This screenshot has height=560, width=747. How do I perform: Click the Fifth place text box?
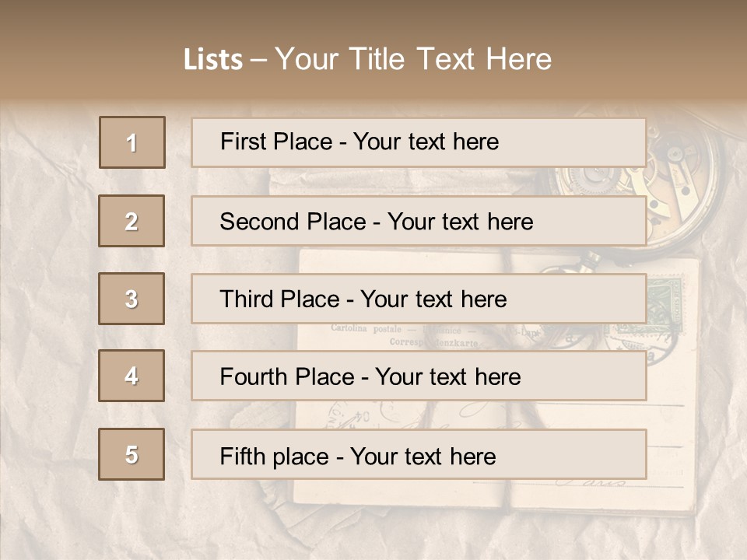click(x=419, y=454)
